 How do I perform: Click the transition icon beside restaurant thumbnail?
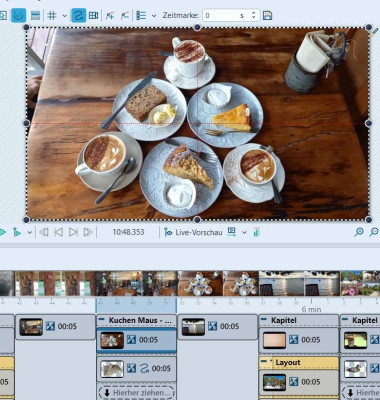coord(50,326)
